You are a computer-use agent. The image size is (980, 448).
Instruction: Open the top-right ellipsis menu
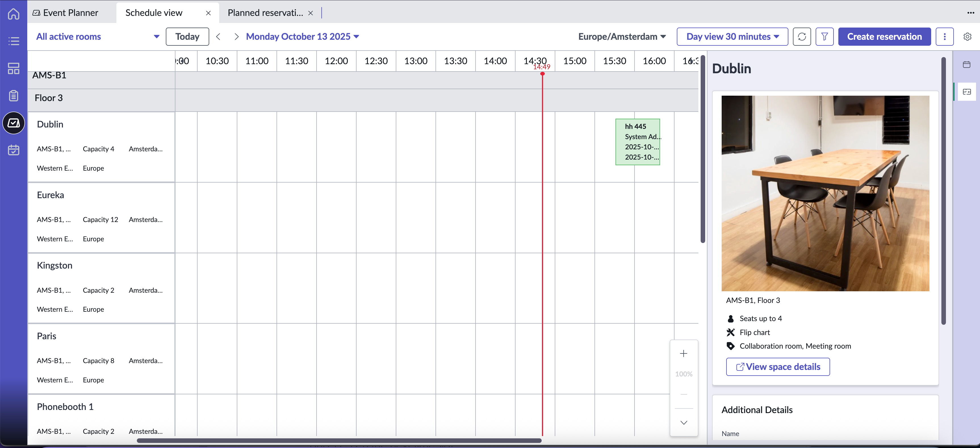970,12
